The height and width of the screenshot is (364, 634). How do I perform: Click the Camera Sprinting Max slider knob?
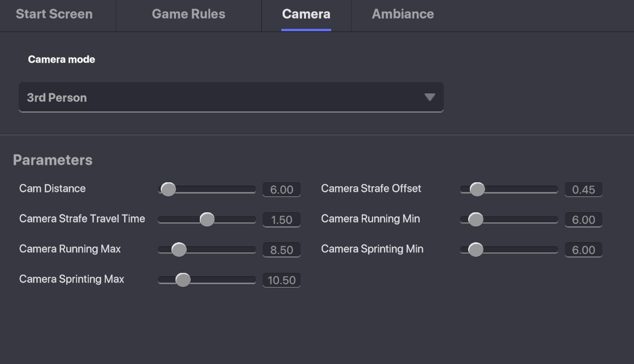(183, 280)
